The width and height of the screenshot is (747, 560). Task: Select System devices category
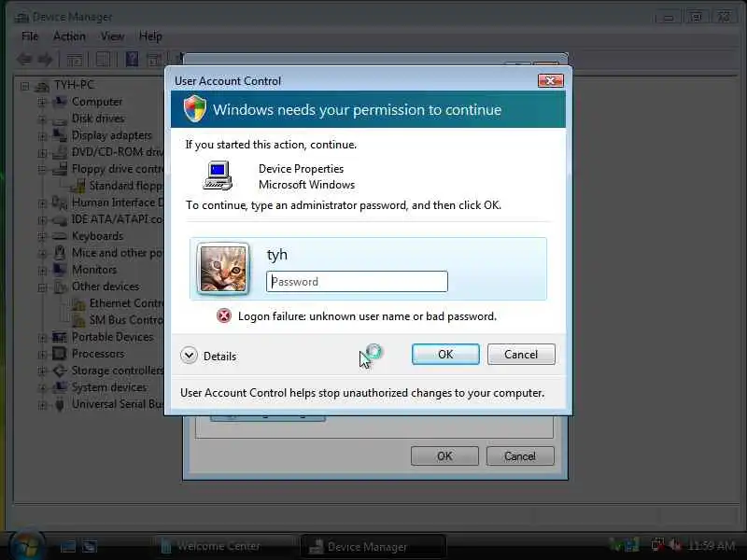109,387
